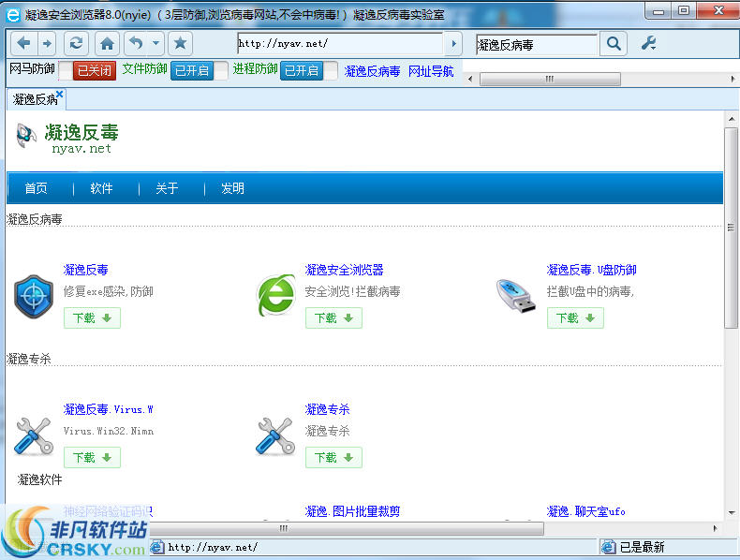This screenshot has width=740, height=560.
Task: Click the browser's e logo in title bar
Action: 13,15
